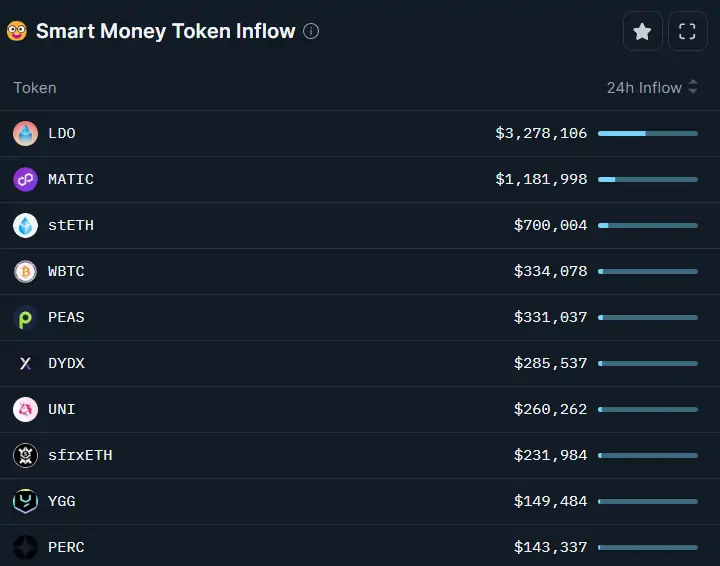Screen dimensions: 720x566
Task: Click the star favorite icon
Action: 642,31
